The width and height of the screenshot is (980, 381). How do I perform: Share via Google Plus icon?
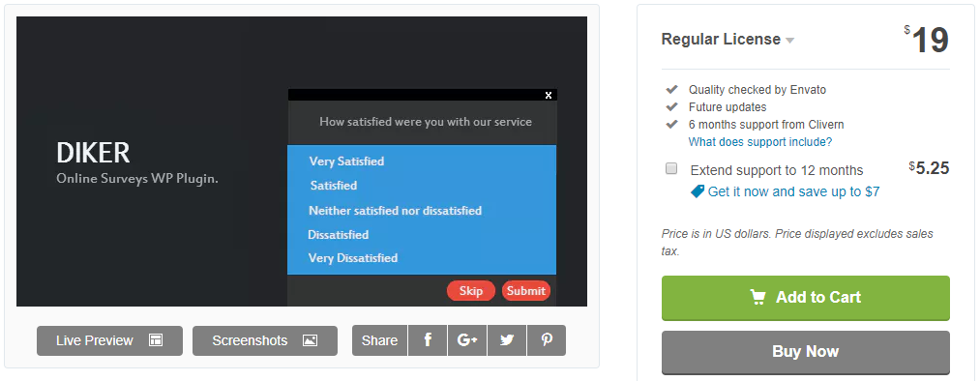click(x=467, y=340)
